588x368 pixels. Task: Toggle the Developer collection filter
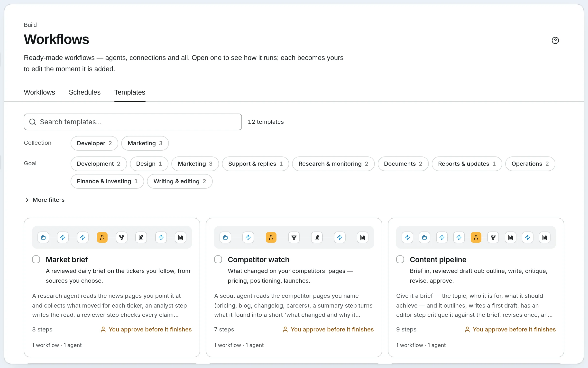click(94, 143)
